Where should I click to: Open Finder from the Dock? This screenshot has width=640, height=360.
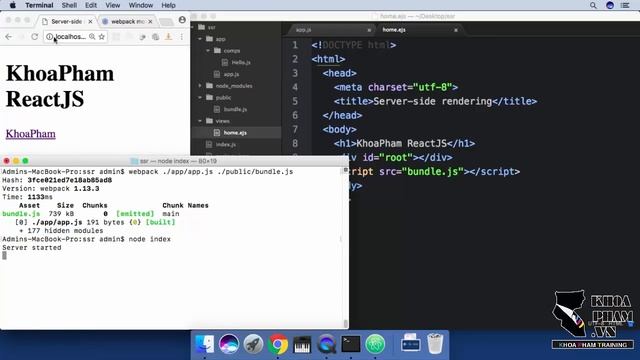tap(204, 344)
